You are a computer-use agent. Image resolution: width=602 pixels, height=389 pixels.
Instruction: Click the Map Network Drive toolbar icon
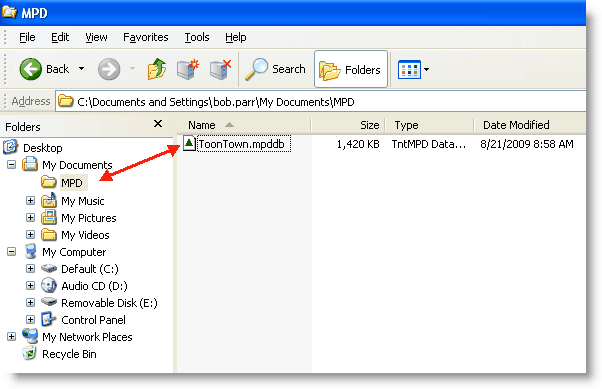coord(188,69)
